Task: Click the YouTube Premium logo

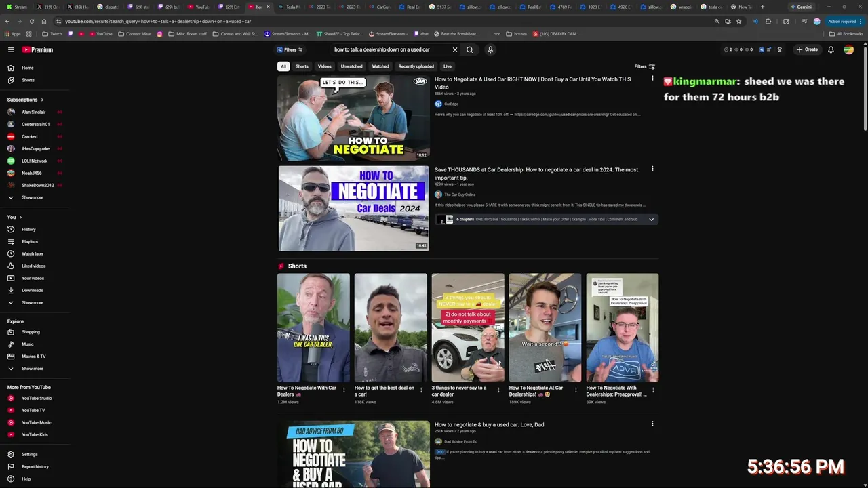Action: (x=37, y=49)
